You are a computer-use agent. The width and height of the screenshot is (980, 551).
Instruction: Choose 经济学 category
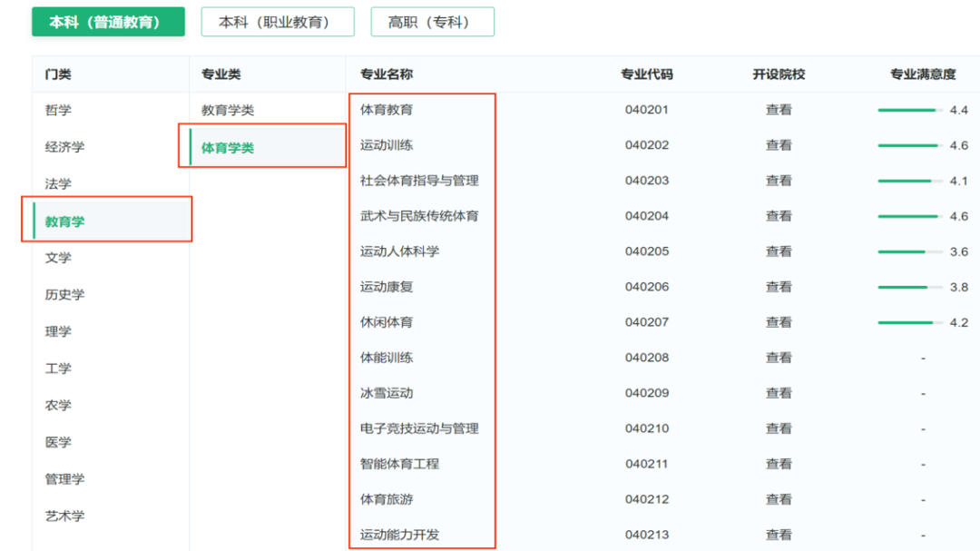(x=64, y=147)
